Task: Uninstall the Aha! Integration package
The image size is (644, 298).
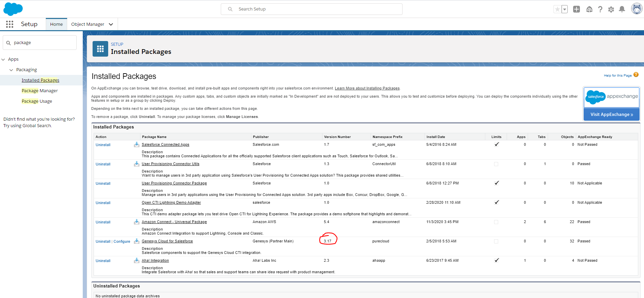Action: point(103,261)
